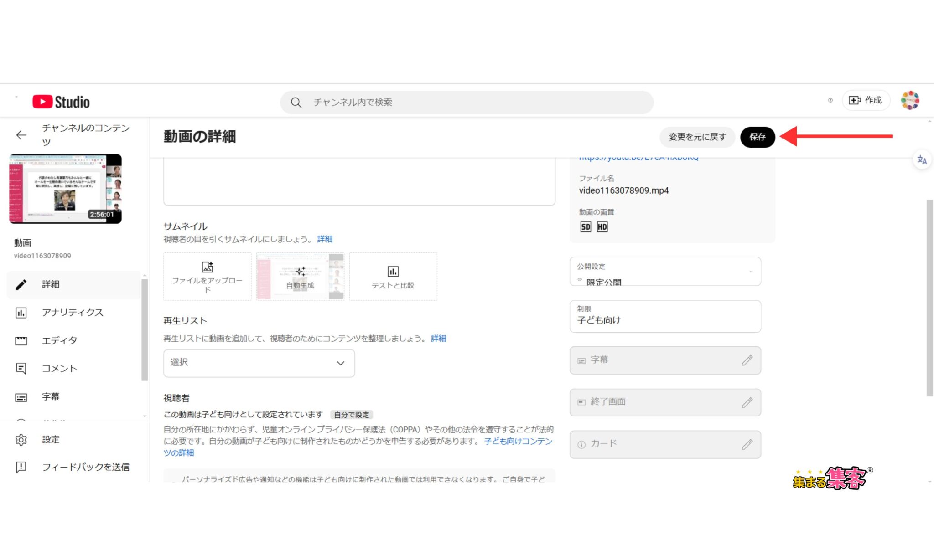Select the 詳細 sidebar menu item
934x560 pixels.
pos(74,284)
